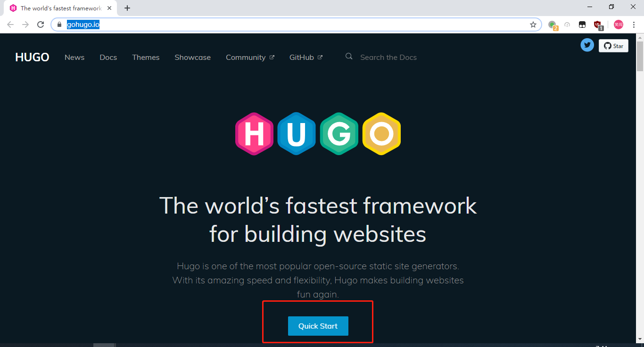Open the Docs page
This screenshot has width=644, height=347.
click(x=108, y=58)
